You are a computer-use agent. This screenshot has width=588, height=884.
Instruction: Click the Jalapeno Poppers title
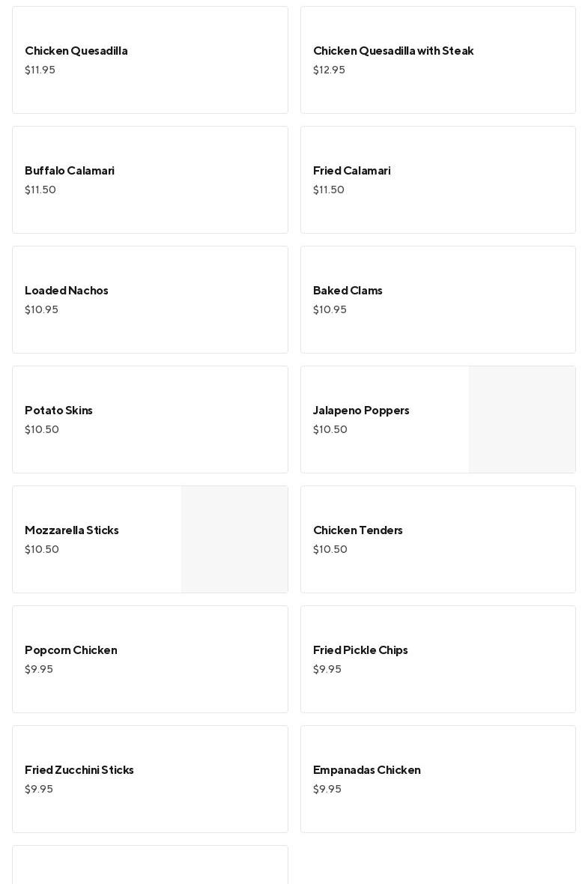tap(361, 411)
